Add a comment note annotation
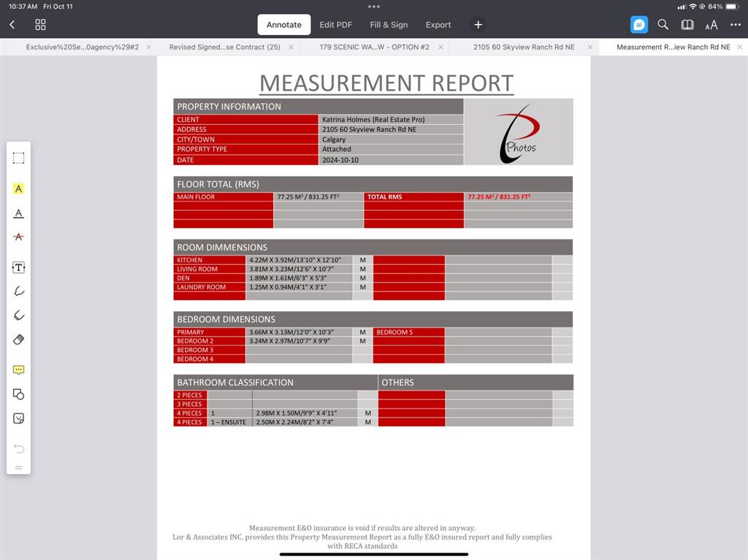The height and width of the screenshot is (560, 748). (x=19, y=370)
